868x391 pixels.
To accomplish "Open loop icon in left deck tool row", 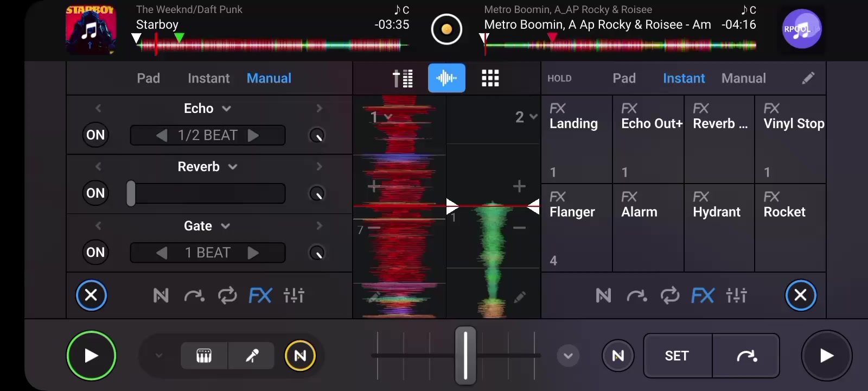I will (x=227, y=295).
